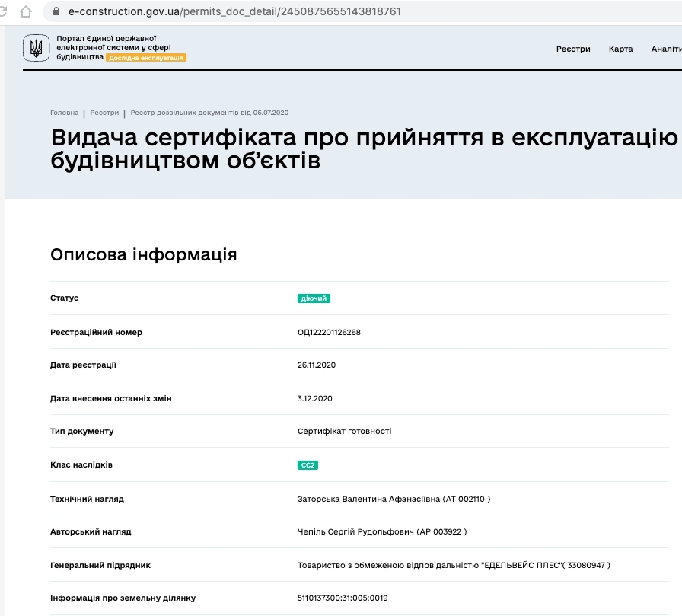This screenshot has height=616, width=682.
Task: Select ЕДЕЛЬВЕЙС ПЛЕС contractor value
Action: tap(454, 565)
